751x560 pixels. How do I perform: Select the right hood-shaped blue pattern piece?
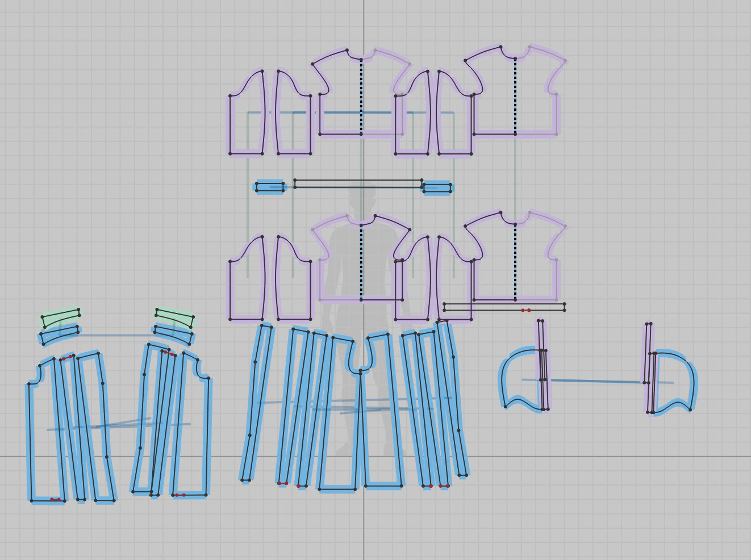tap(676, 381)
